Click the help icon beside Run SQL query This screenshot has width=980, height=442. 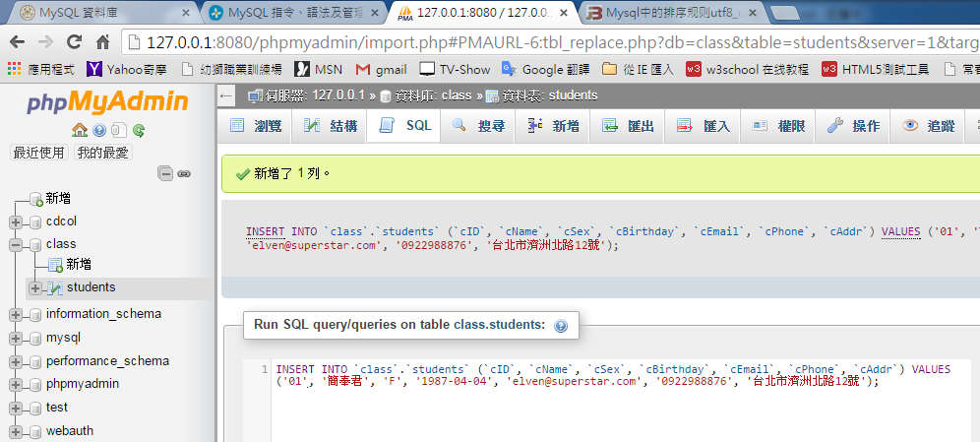coord(561,326)
